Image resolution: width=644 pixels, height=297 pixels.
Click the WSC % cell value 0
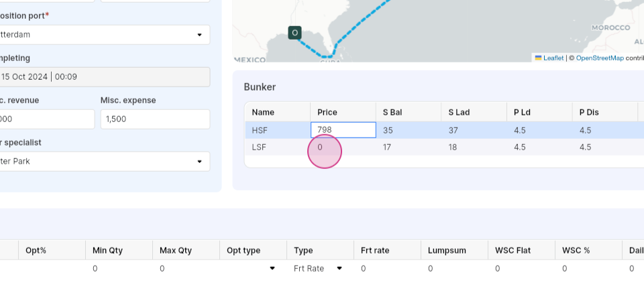coord(588,269)
